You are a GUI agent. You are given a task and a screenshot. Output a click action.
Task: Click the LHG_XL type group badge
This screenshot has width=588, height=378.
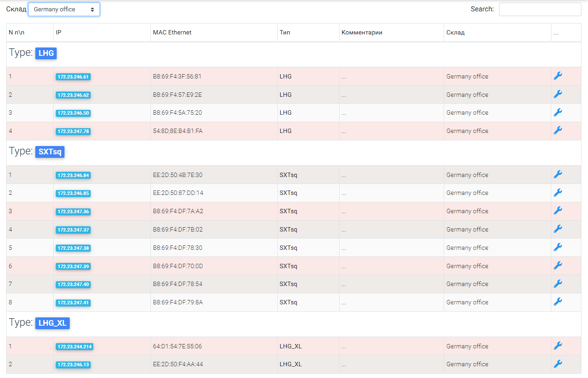click(x=52, y=323)
